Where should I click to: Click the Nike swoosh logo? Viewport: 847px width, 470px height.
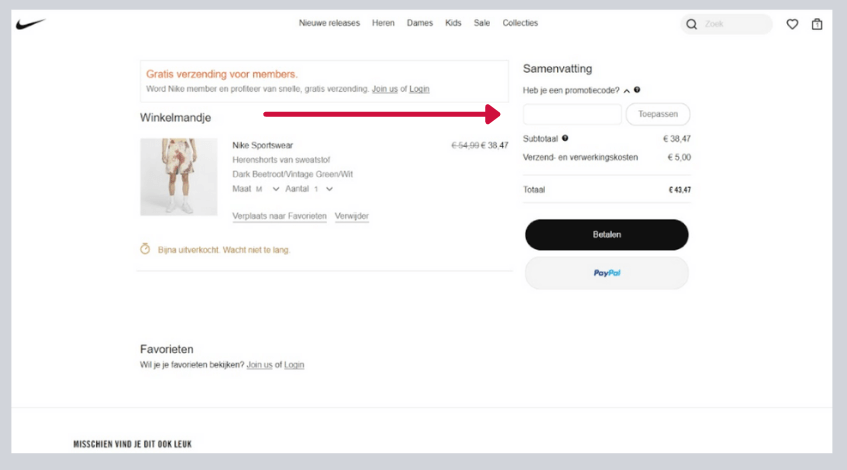[x=31, y=24]
